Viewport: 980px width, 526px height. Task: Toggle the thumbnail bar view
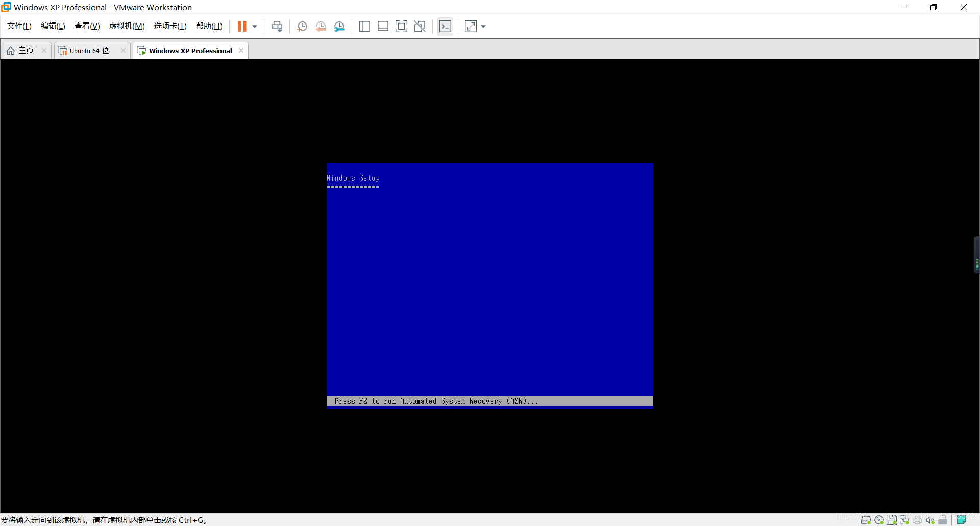pyautogui.click(x=383, y=27)
